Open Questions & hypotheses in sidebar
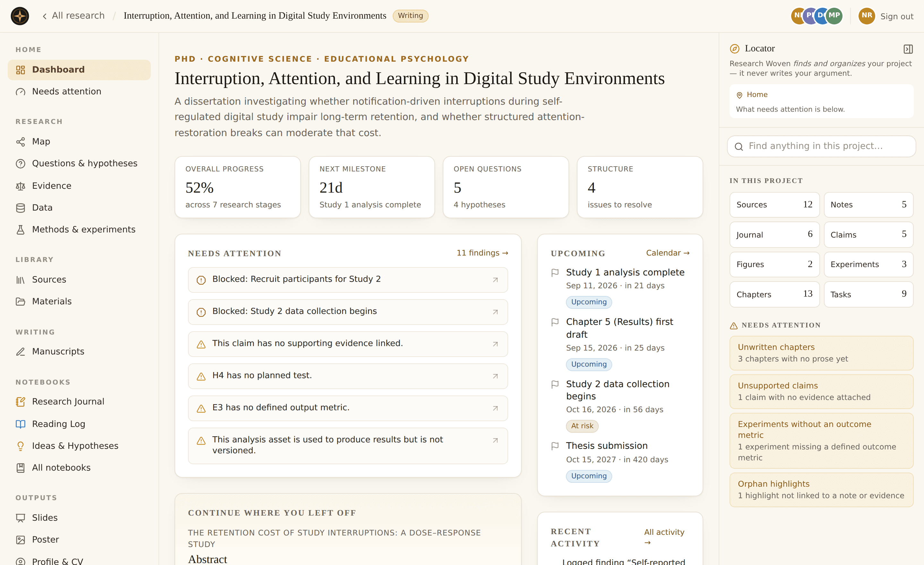Viewport: 924px width, 565px height. coord(79,163)
